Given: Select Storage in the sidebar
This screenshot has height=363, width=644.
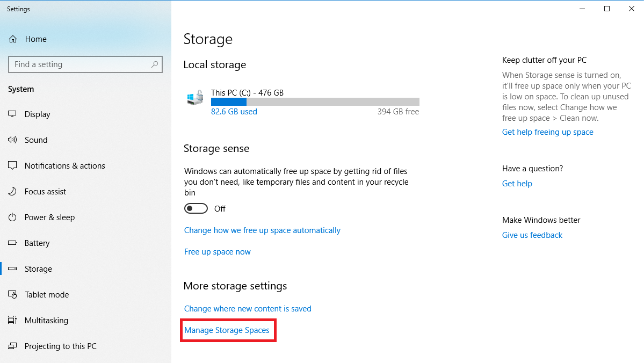Looking at the screenshot, I should pos(38,268).
